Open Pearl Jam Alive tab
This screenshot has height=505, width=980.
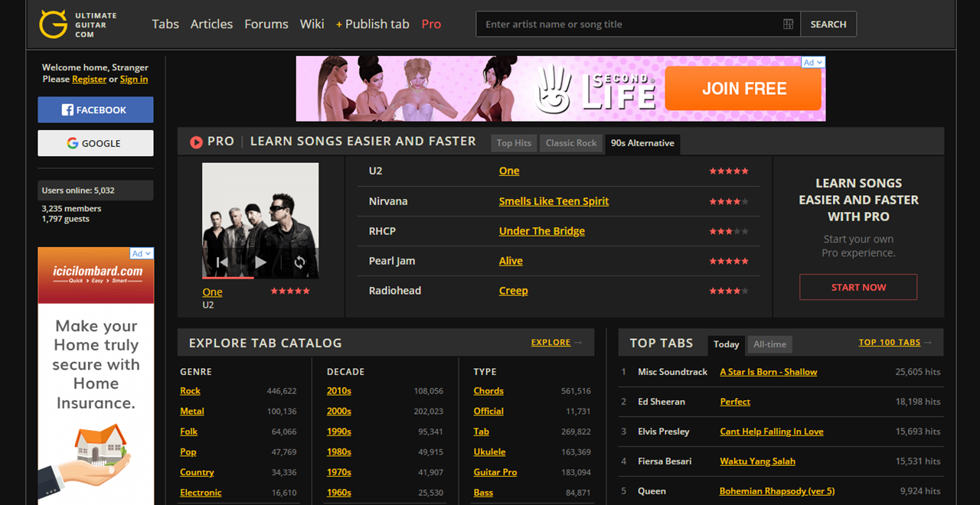511,261
